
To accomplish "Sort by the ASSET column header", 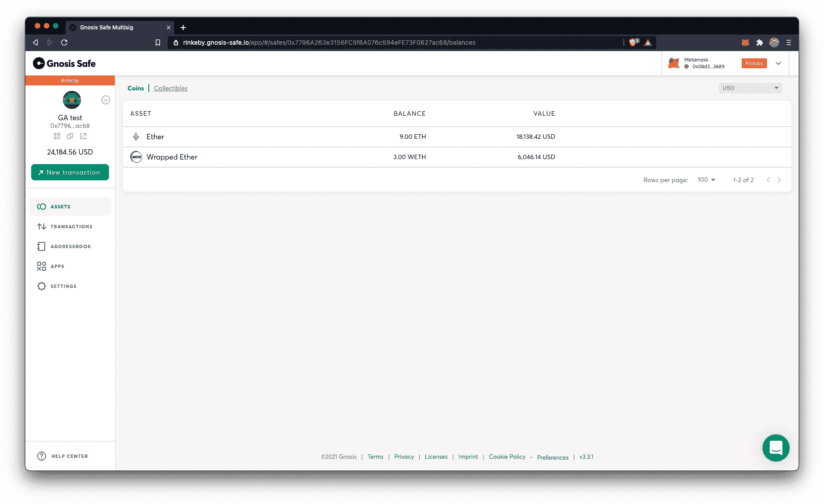I will 141,113.
